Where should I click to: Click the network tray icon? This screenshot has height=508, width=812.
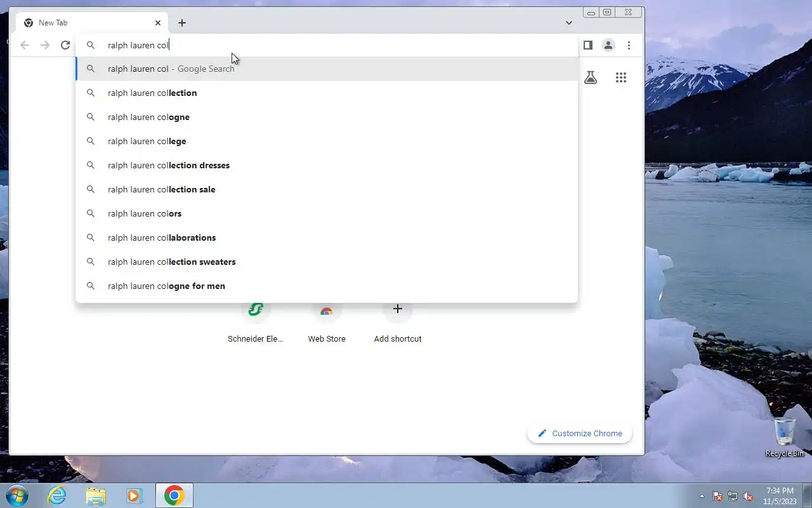click(x=733, y=496)
